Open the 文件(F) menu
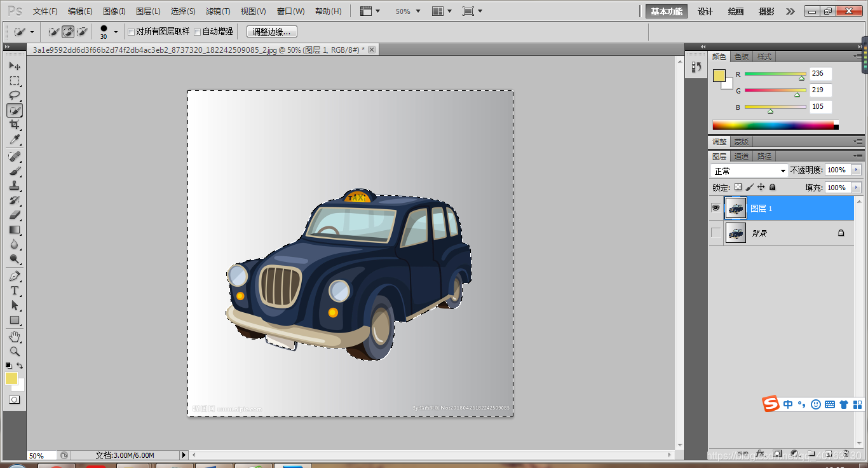The image size is (868, 468). 45,11
